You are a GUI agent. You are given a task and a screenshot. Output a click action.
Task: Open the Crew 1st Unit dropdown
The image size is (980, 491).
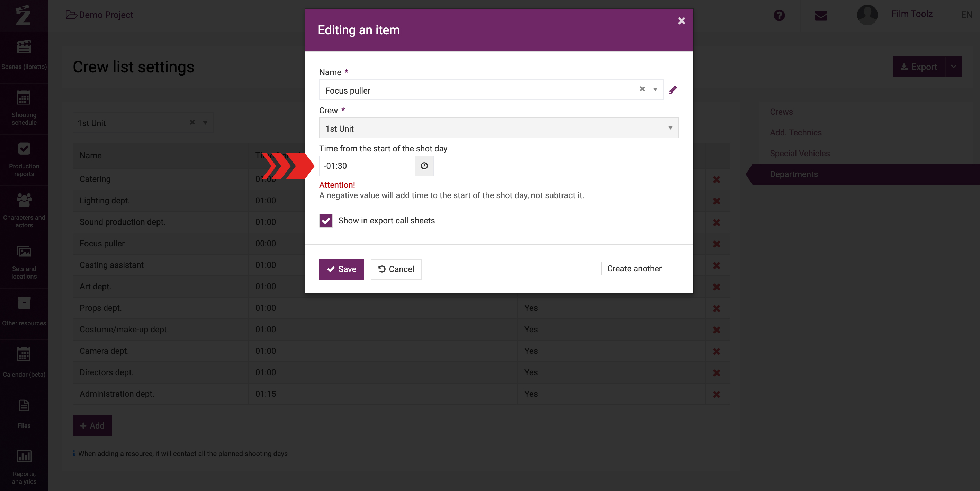(x=499, y=128)
